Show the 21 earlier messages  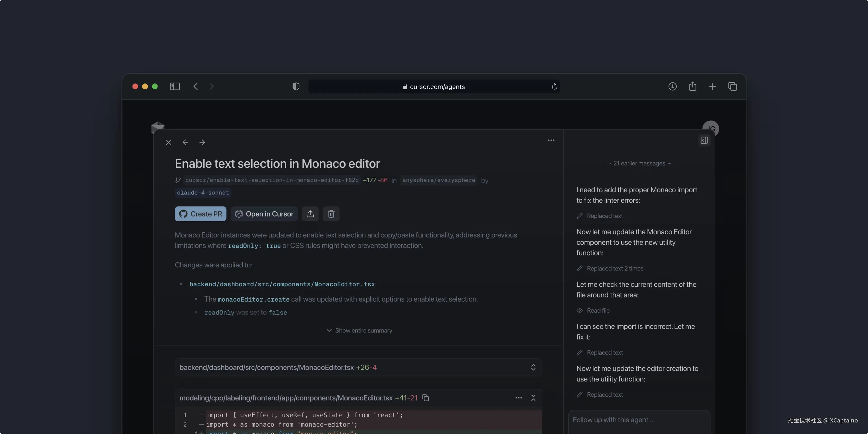[x=639, y=163]
